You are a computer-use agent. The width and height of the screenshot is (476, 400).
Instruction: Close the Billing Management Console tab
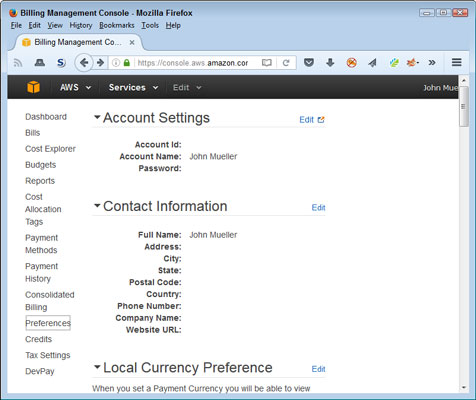point(132,43)
